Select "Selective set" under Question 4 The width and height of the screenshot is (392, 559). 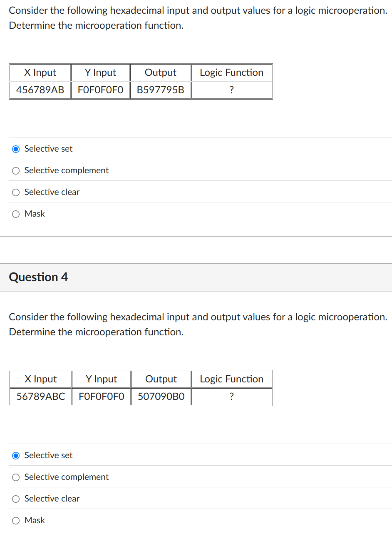point(15,455)
